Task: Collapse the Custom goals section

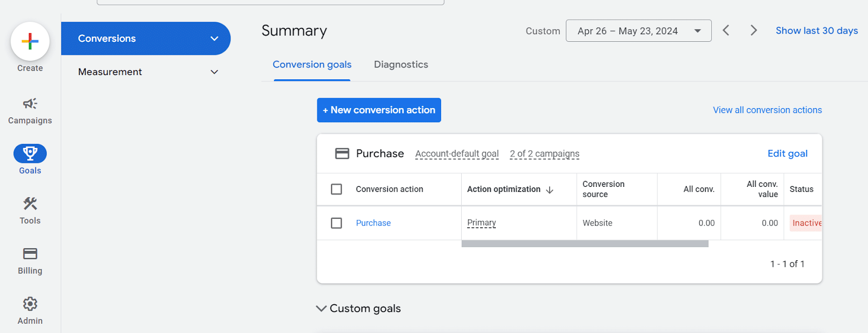Action: pos(321,309)
